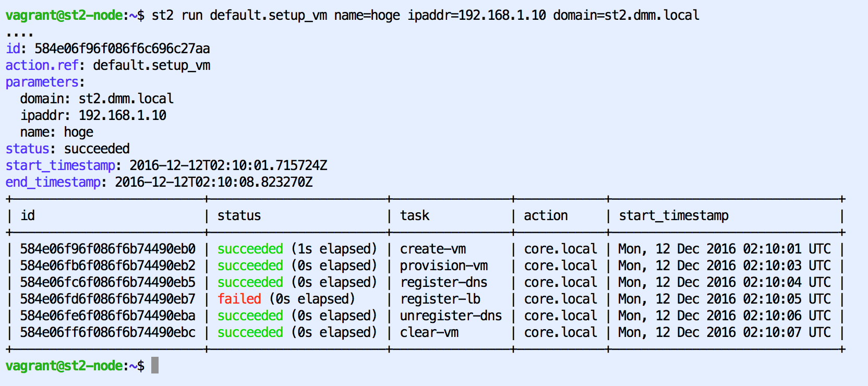Click core.local action in register-lb row

pos(560,299)
